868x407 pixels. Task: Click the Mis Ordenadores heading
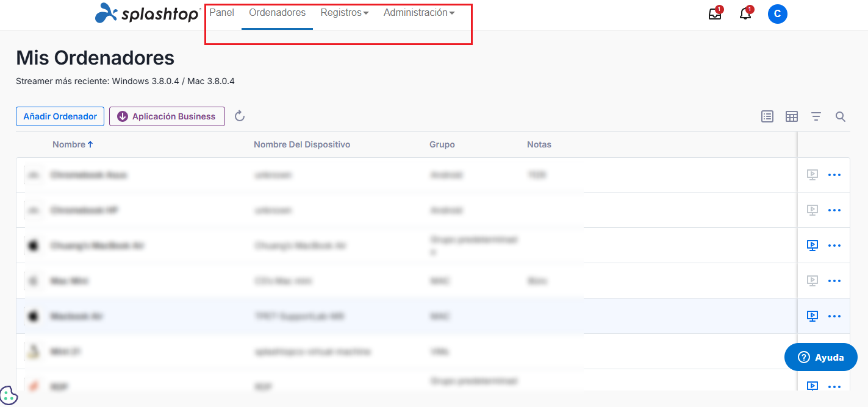point(95,58)
